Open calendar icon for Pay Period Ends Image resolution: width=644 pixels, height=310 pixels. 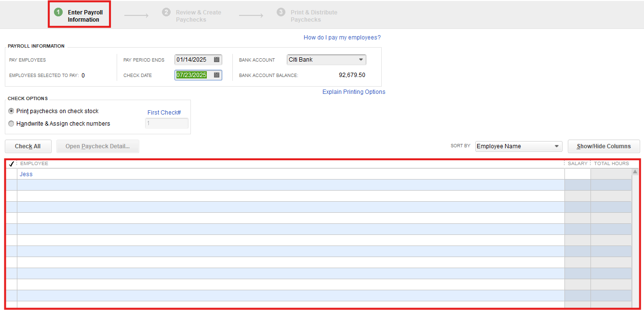(217, 60)
